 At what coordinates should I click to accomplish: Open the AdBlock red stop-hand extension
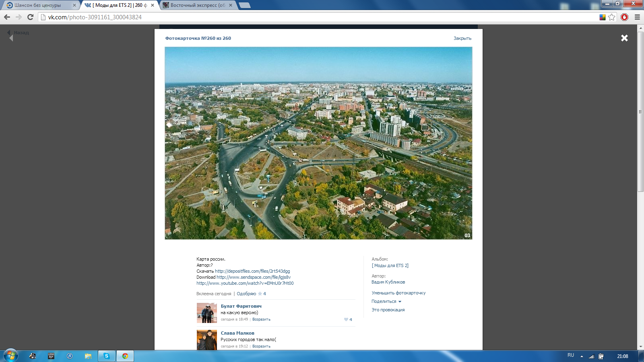click(x=624, y=17)
